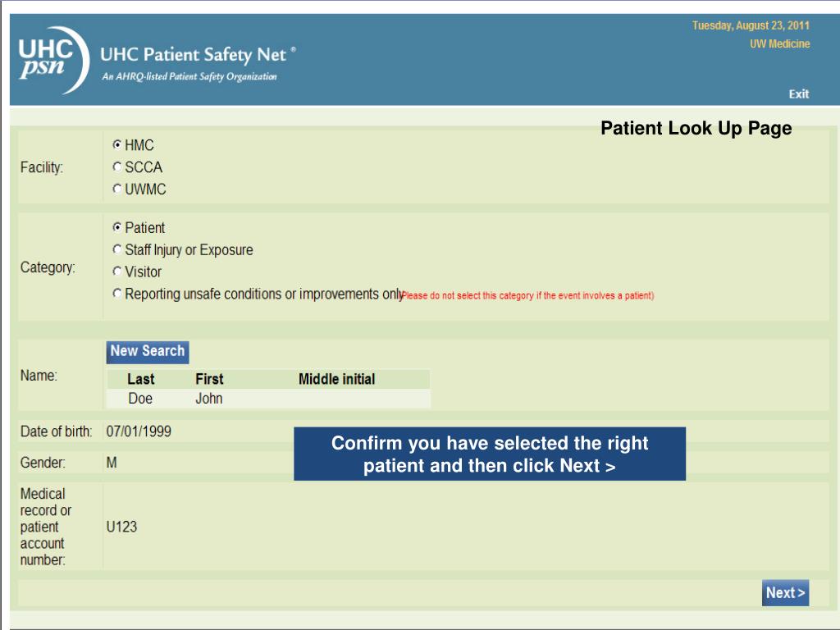Select the Doe last name cell
840x630 pixels.
coord(140,399)
